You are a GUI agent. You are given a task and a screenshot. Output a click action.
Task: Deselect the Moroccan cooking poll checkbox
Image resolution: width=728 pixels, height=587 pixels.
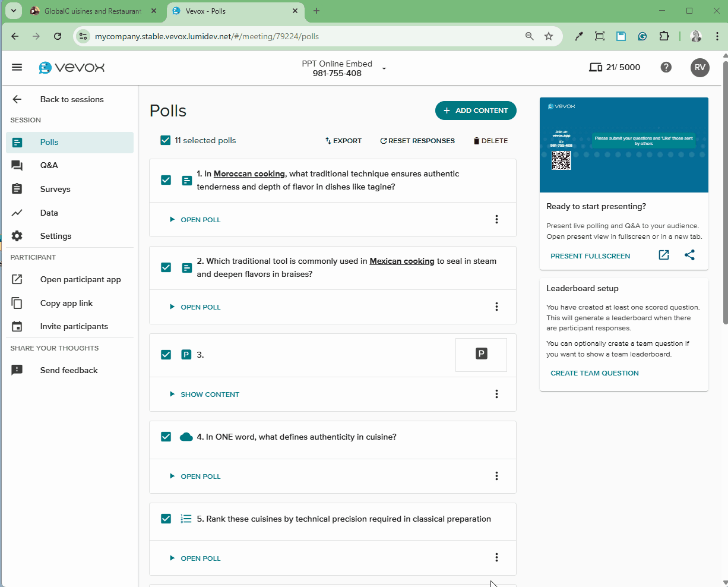[x=166, y=180]
